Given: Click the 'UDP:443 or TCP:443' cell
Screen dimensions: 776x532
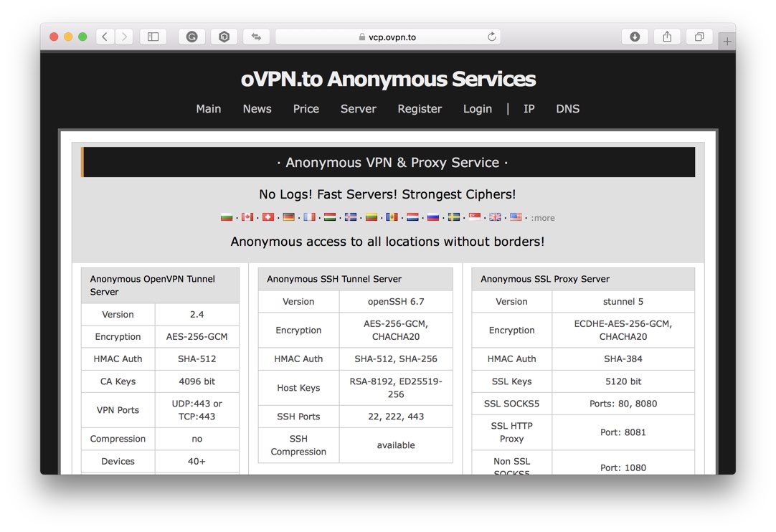Looking at the screenshot, I should 197,410.
